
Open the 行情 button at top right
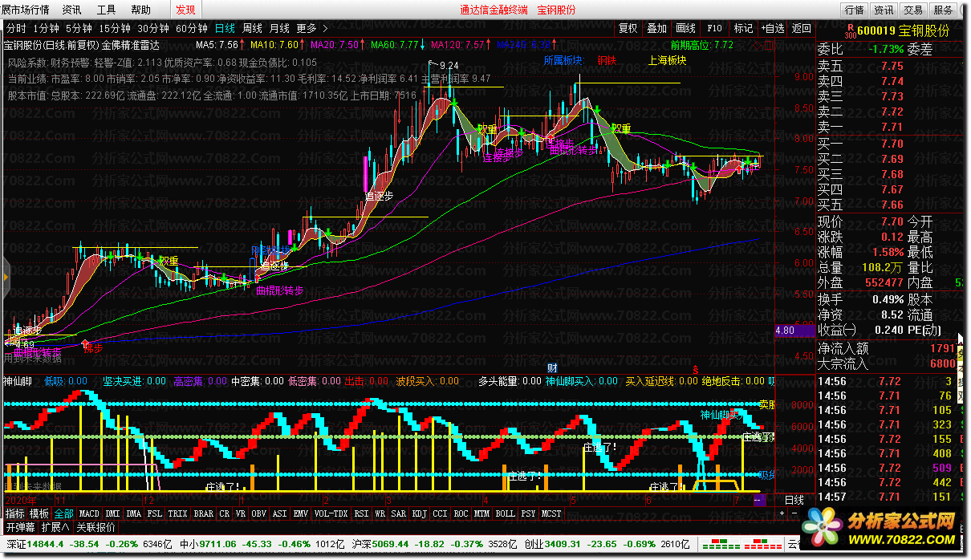[x=855, y=10]
